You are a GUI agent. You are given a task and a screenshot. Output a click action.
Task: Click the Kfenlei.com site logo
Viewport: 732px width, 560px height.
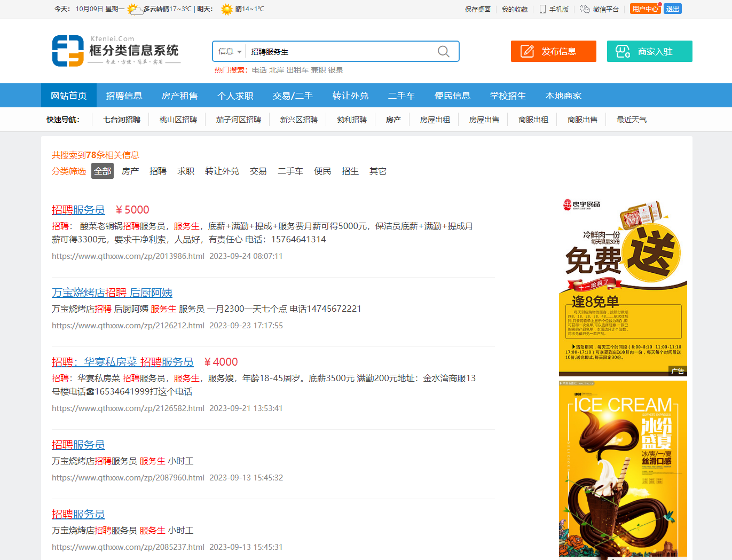click(x=116, y=51)
